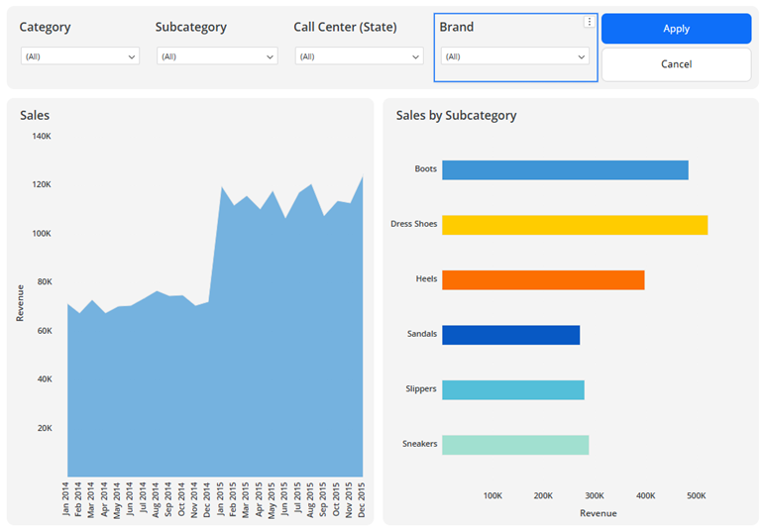Click the Sales by Subcategory chart title
765x532 pixels.
click(456, 116)
